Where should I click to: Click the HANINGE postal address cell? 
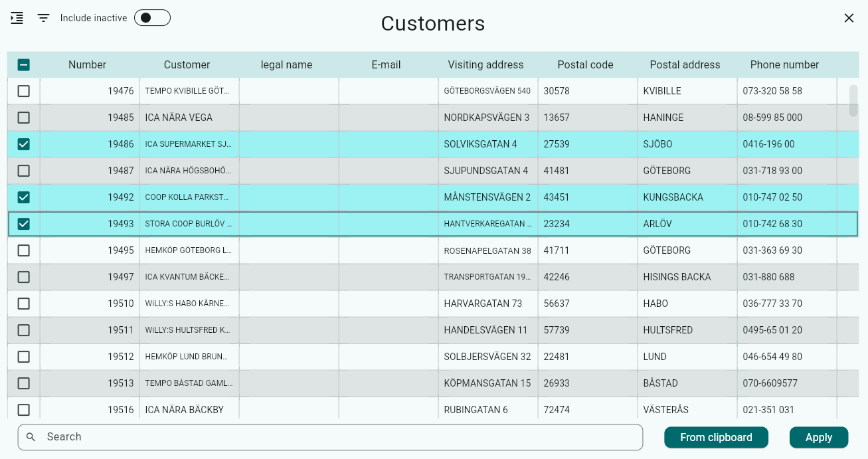(x=687, y=118)
